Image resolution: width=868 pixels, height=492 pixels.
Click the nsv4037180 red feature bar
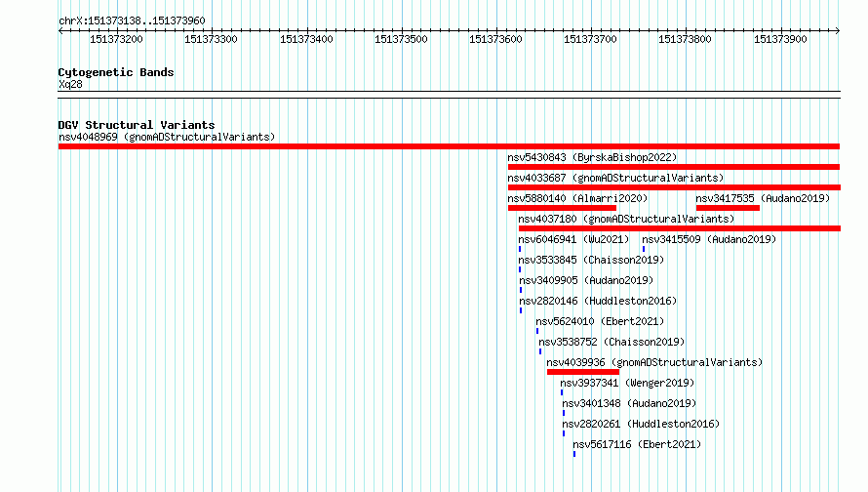click(679, 228)
